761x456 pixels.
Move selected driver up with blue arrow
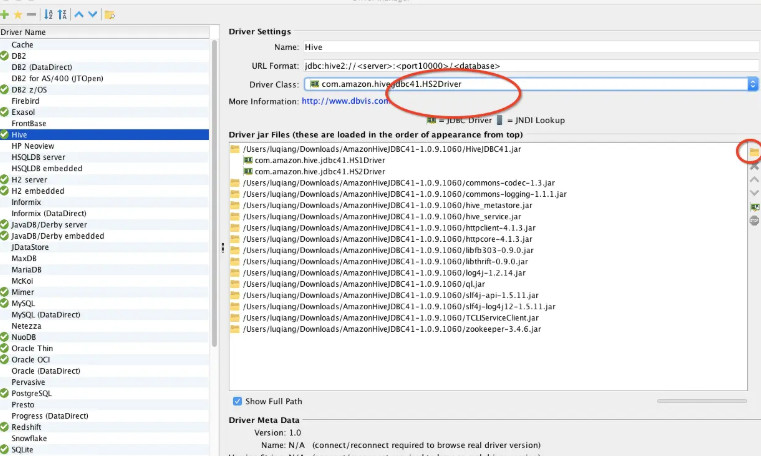coord(79,15)
